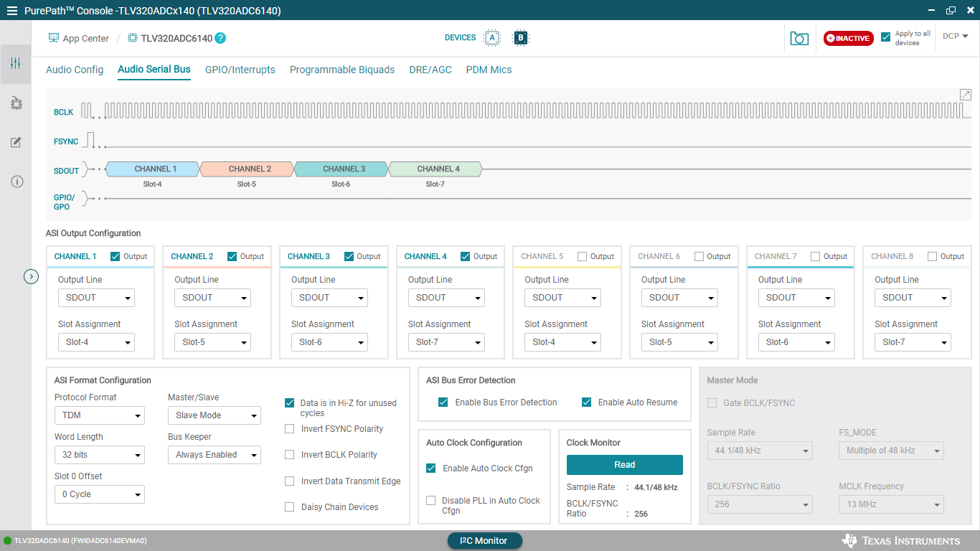Click the camera snapshot icon
980x551 pixels.
coord(799,38)
